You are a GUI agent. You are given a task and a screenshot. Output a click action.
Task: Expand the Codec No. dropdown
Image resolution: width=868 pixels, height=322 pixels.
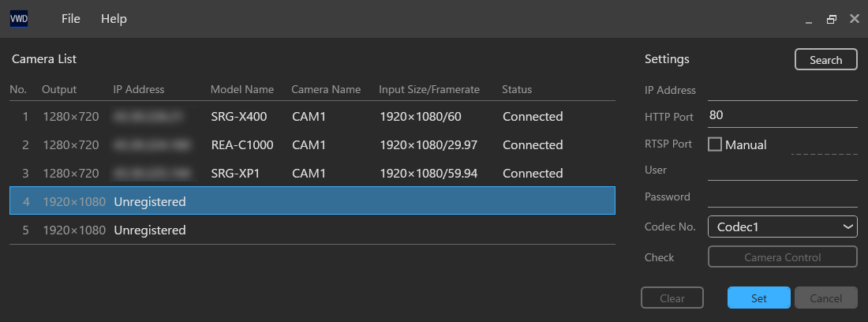point(782,227)
